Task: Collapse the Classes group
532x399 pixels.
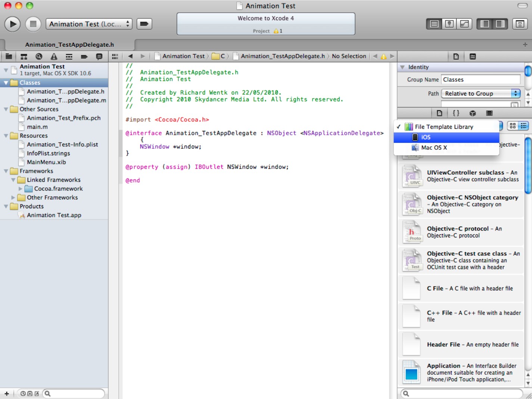Action: 6,83
